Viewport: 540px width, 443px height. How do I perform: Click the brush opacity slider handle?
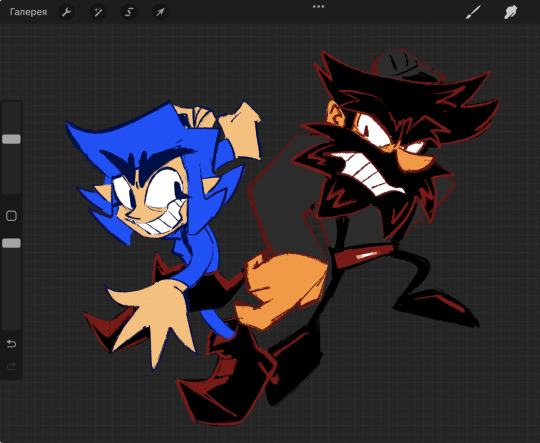point(11,243)
